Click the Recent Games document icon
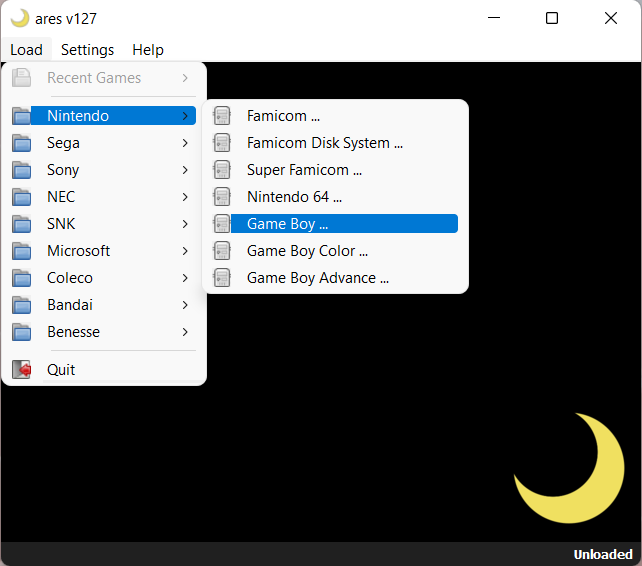642x566 pixels. click(21, 78)
